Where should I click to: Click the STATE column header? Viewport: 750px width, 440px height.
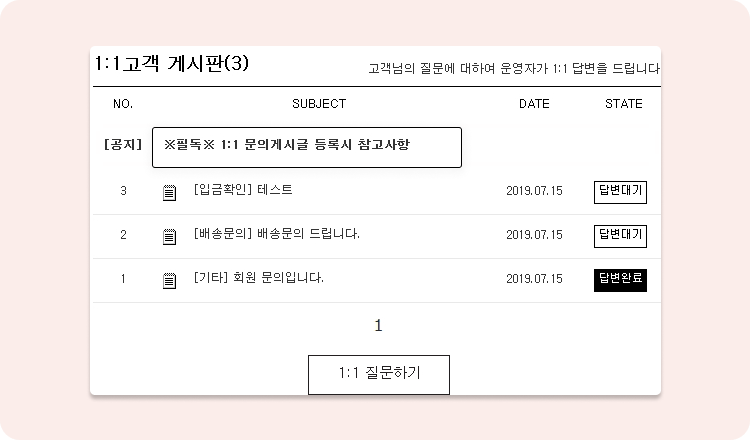[x=624, y=104]
